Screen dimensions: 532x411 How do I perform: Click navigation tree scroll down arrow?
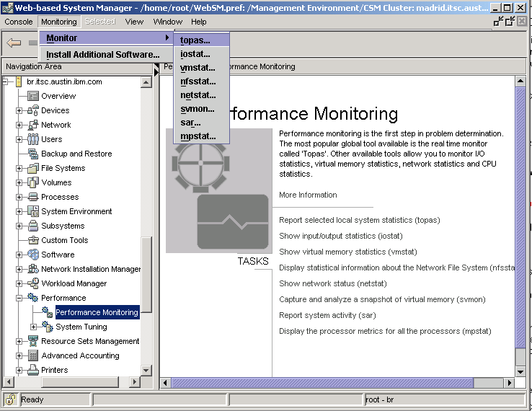click(146, 370)
